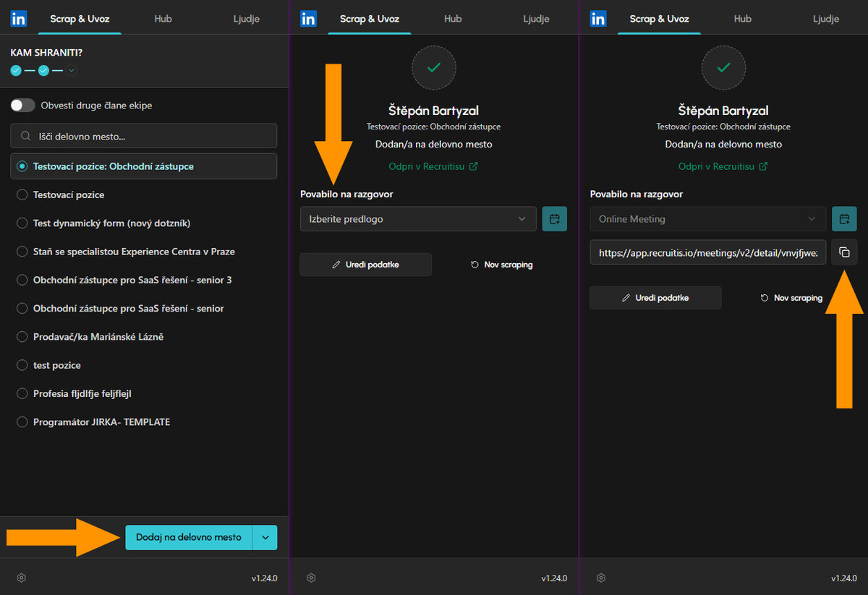868x595 pixels.
Task: Open the Izberite predlogo dropdown
Action: (418, 219)
